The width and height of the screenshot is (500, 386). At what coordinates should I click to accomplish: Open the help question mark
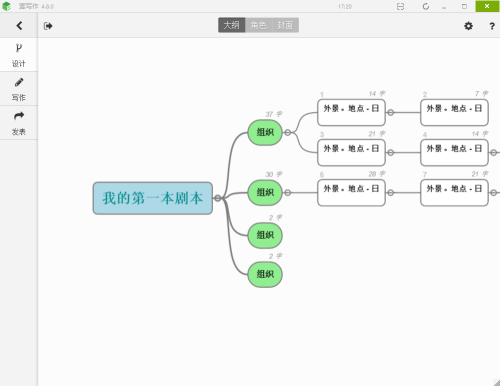[x=492, y=26]
